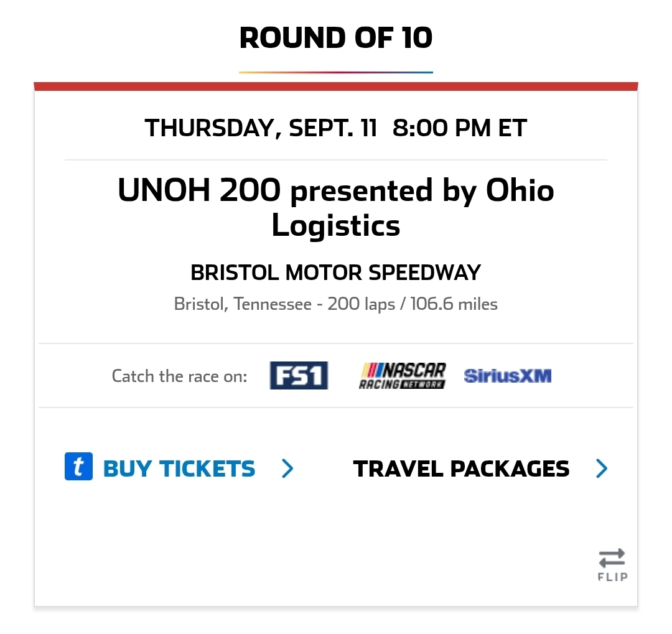Click the gradient underline beneath the heading
672x634 pixels.
point(336,72)
